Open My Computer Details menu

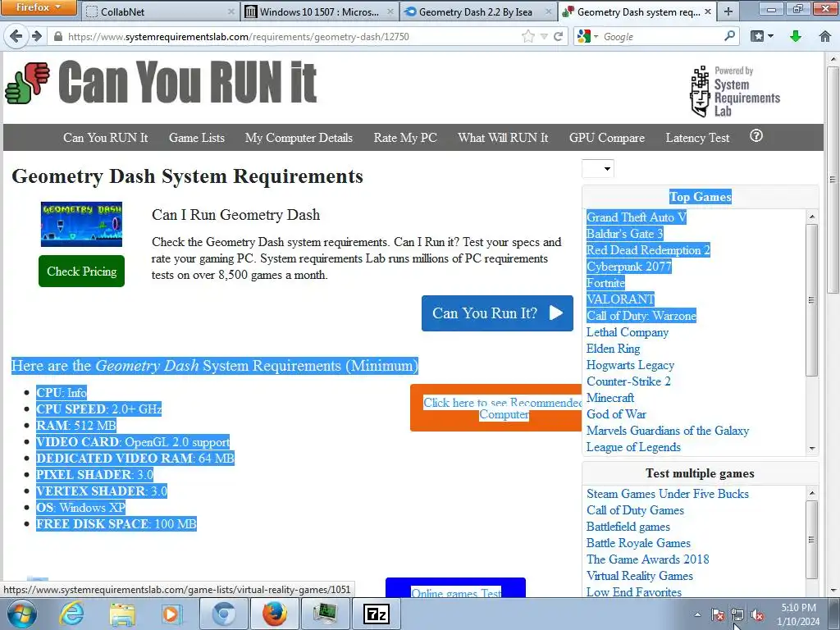point(299,138)
